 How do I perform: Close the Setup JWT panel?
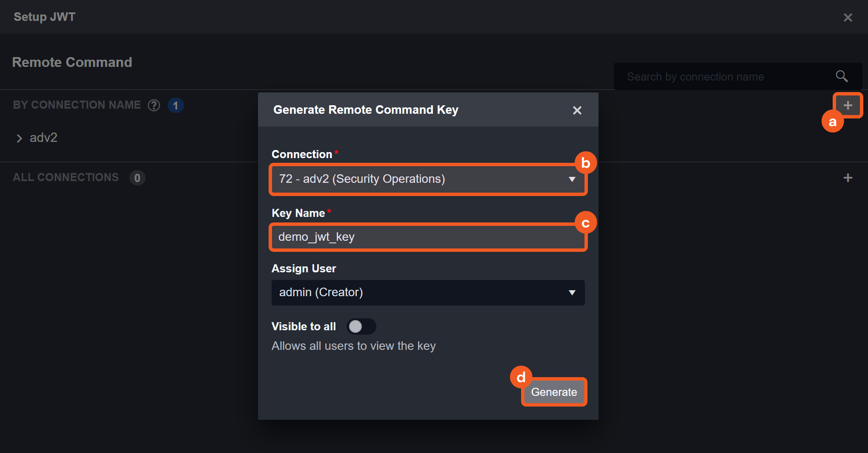(848, 17)
